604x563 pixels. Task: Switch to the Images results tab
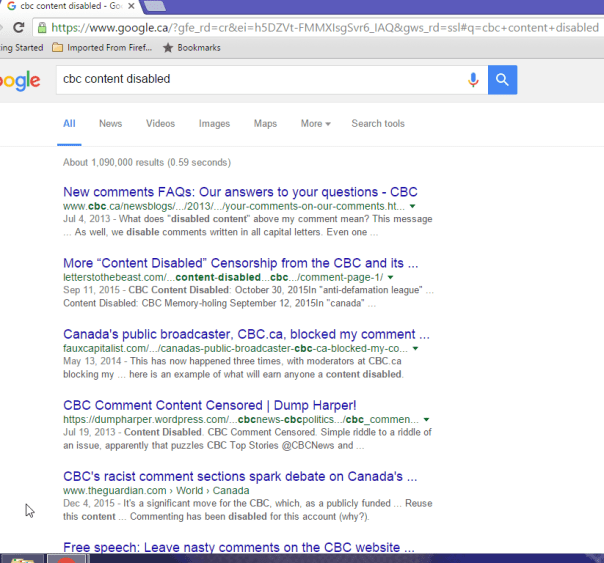(x=214, y=124)
